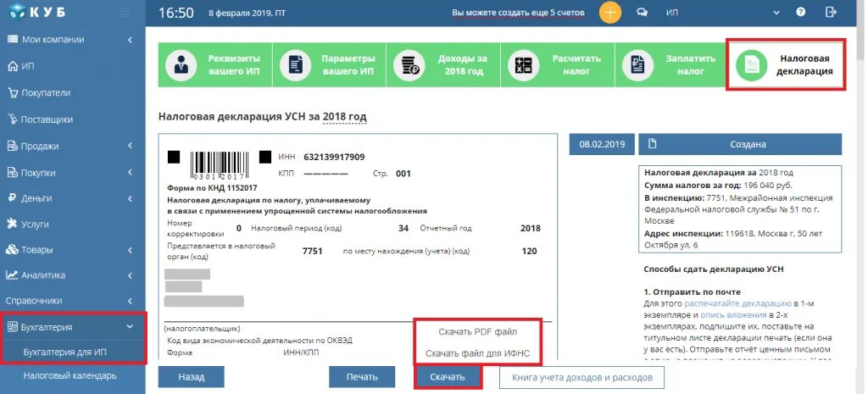Choose Скачать файл для ИФНС option
This screenshot has width=868, height=394.
tap(478, 353)
